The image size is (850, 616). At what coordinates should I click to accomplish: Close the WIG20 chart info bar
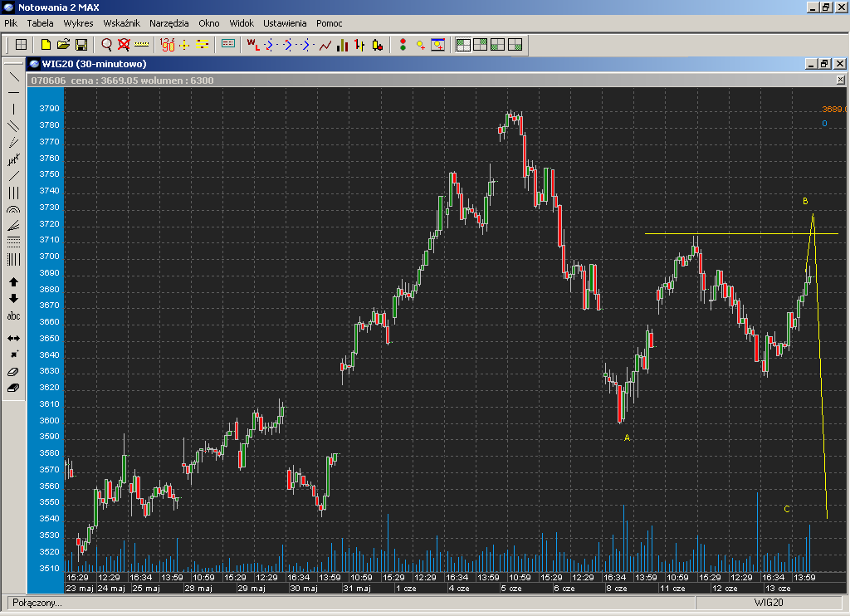(840, 81)
